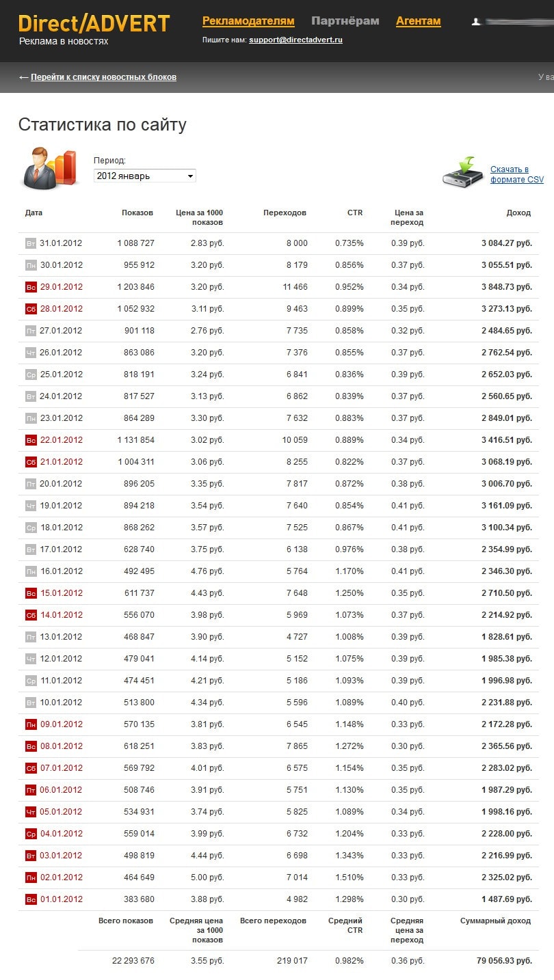Click the businessman statistics chart icon
This screenshot has height=980, width=554.
50,168
